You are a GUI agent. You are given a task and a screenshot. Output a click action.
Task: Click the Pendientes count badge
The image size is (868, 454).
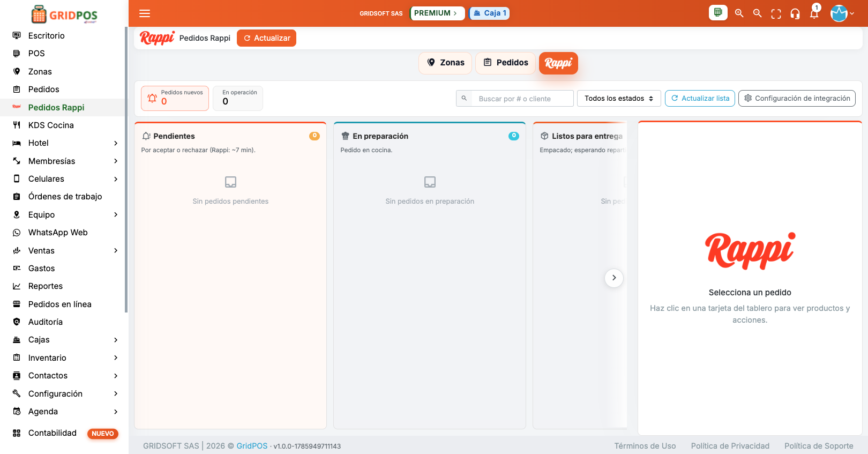coord(315,136)
